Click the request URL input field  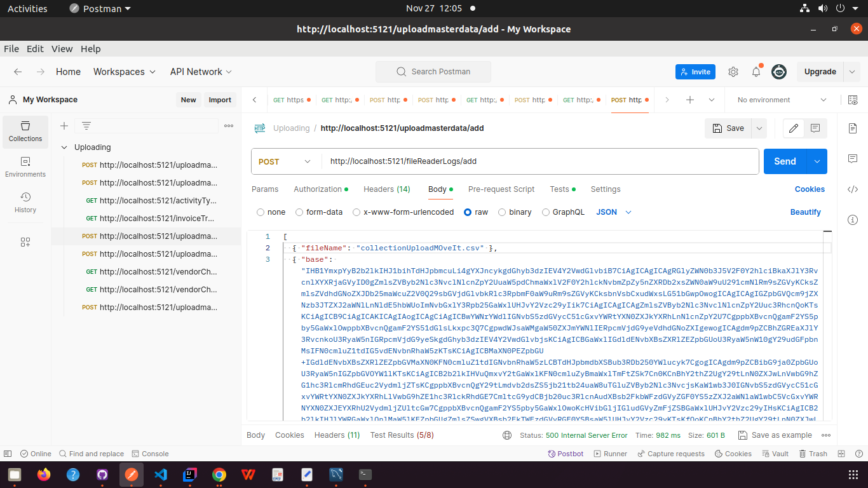pos(540,161)
